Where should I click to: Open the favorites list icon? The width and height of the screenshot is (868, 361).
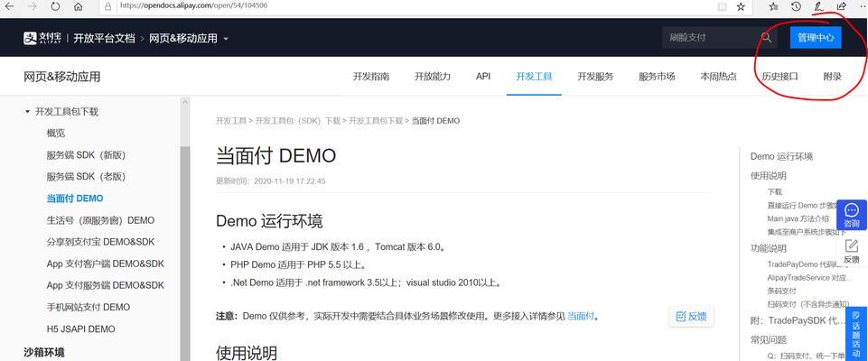(773, 6)
